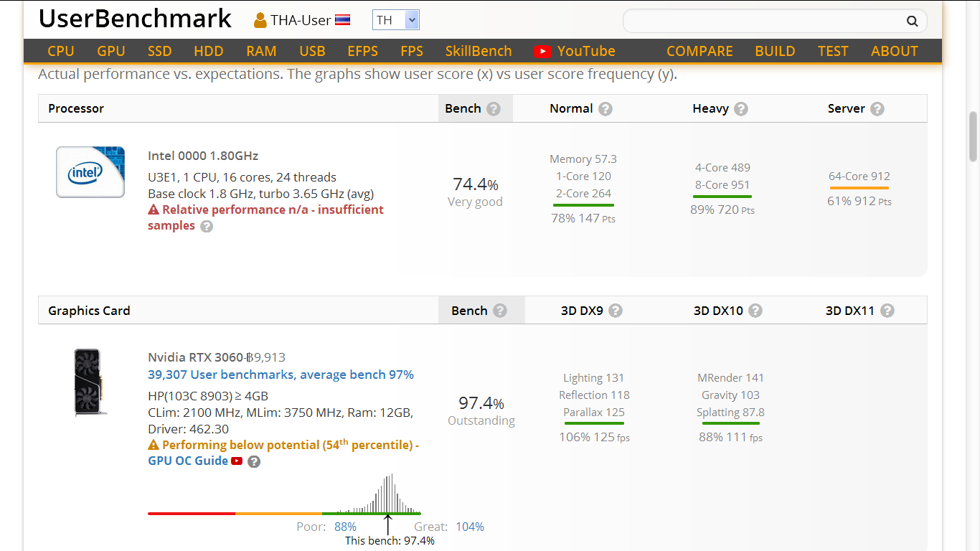The height and width of the screenshot is (551, 980).
Task: Open 39,307 User benchmarks link
Action: tap(281, 375)
